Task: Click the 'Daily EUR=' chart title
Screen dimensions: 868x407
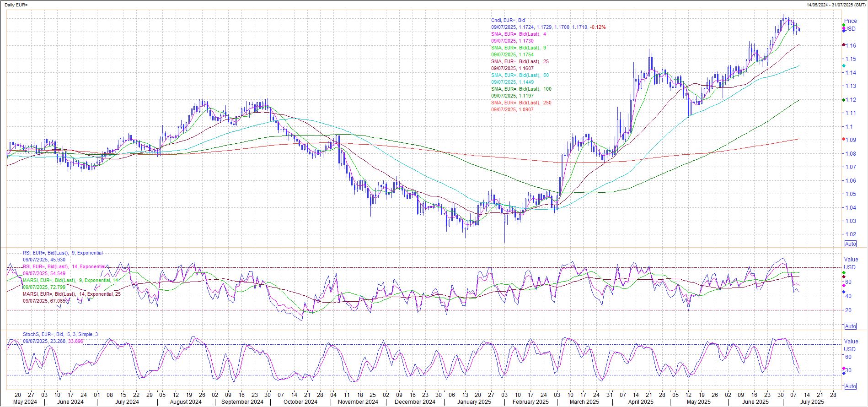Action: (x=16, y=5)
